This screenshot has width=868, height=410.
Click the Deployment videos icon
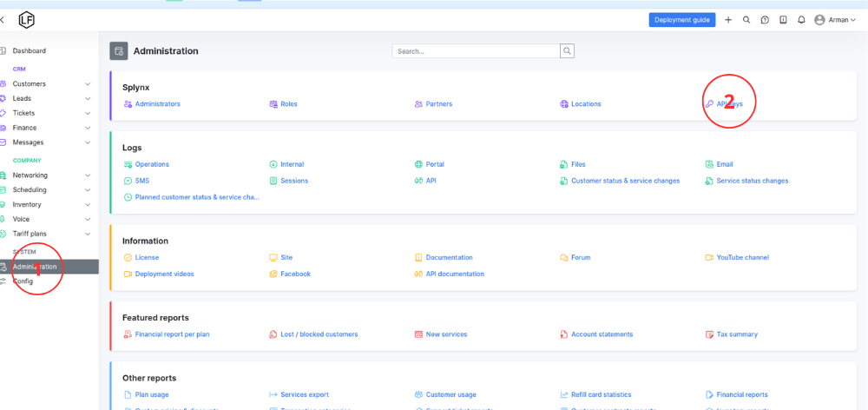pos(128,274)
